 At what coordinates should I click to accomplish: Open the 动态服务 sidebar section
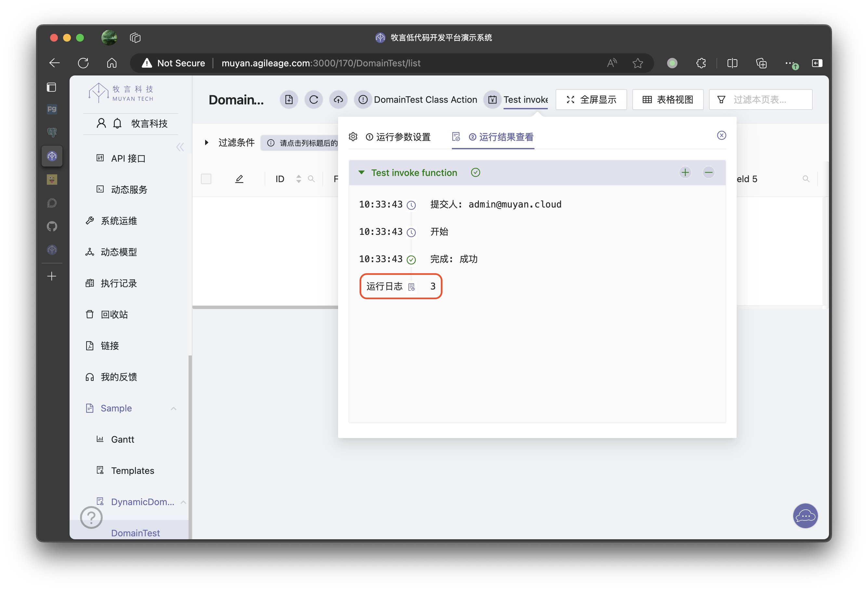pyautogui.click(x=129, y=189)
